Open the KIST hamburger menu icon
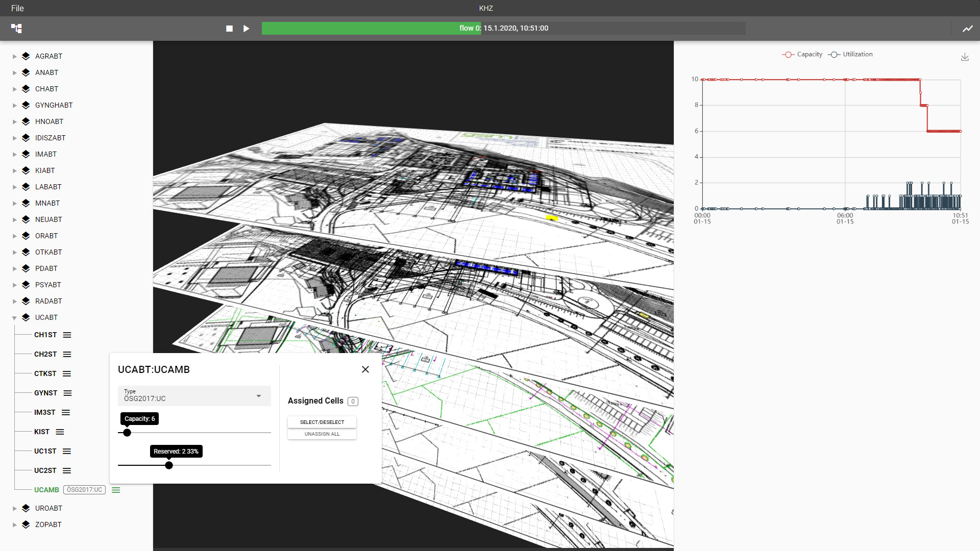Screen dimensions: 980x551 click(60, 432)
